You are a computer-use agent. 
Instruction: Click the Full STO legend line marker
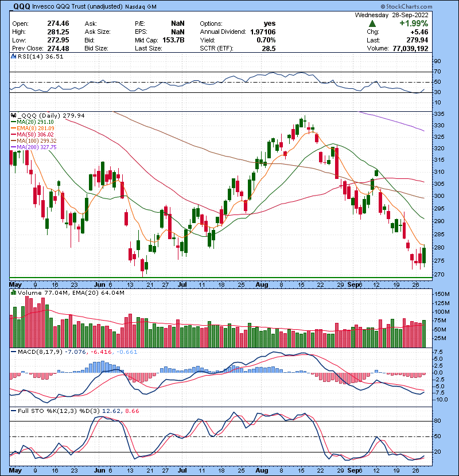click(13, 411)
